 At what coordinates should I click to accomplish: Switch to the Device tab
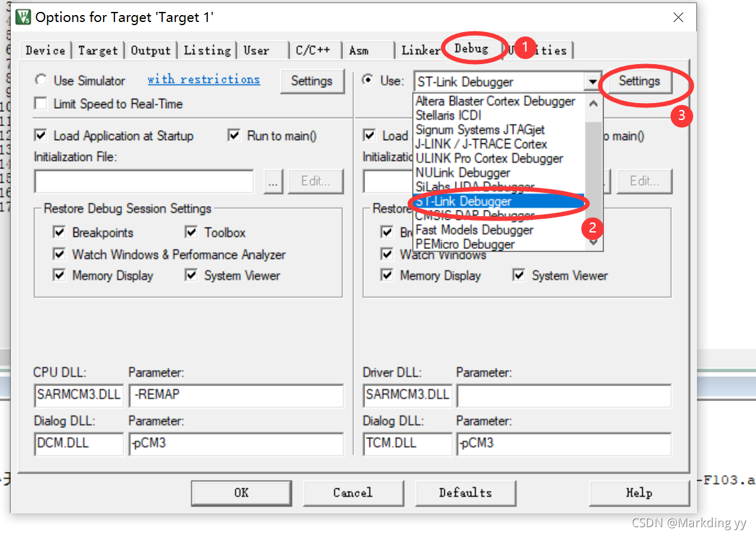[x=45, y=50]
